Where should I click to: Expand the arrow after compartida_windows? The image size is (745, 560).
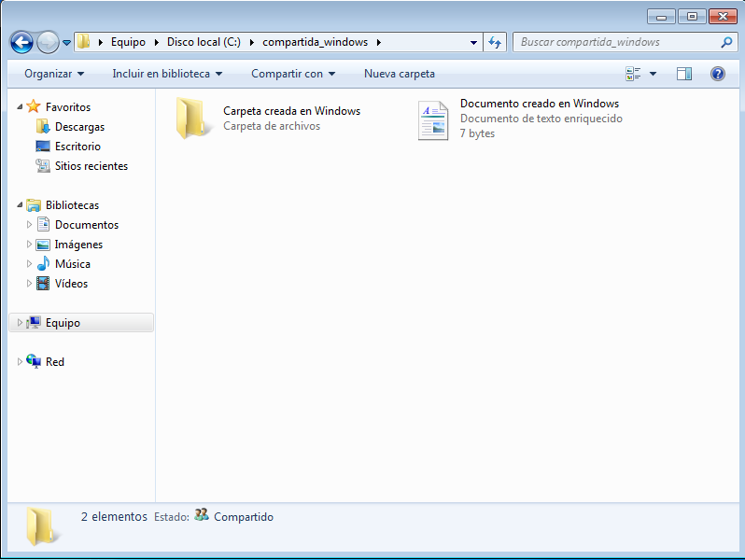point(379,42)
